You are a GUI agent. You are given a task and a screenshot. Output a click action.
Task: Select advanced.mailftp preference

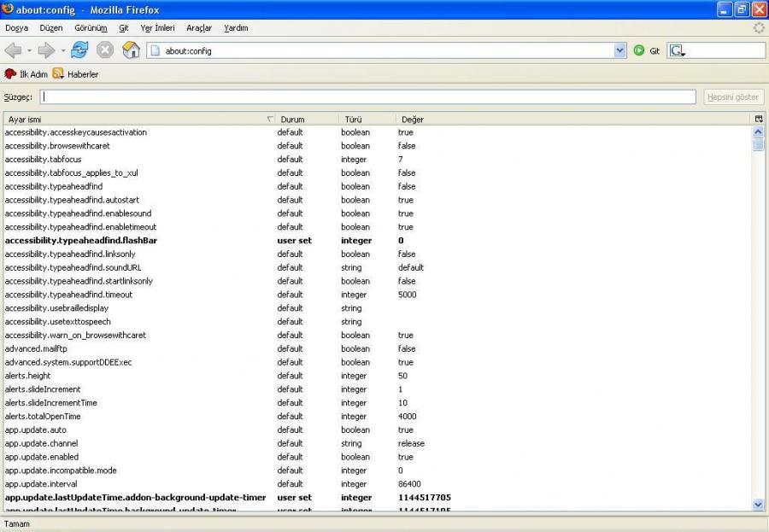(378, 348)
